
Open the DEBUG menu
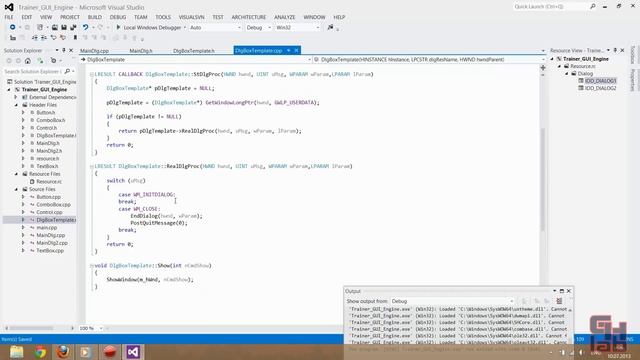(118, 17)
